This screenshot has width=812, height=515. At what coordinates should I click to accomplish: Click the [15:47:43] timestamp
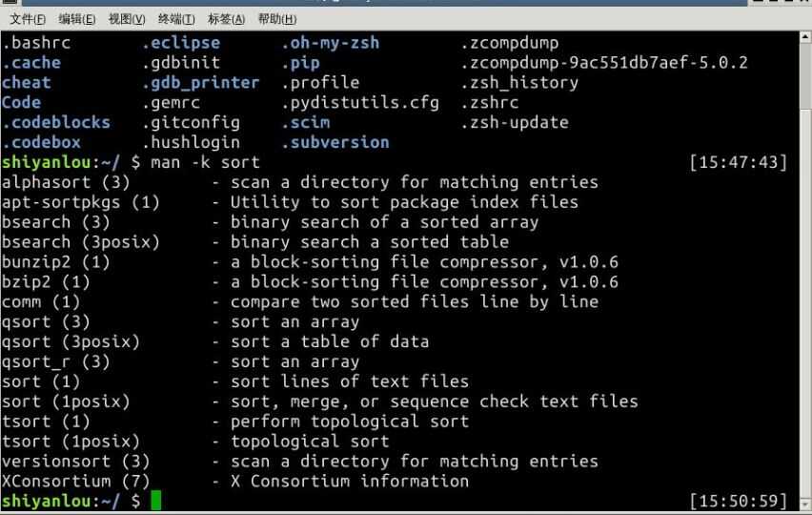739,162
